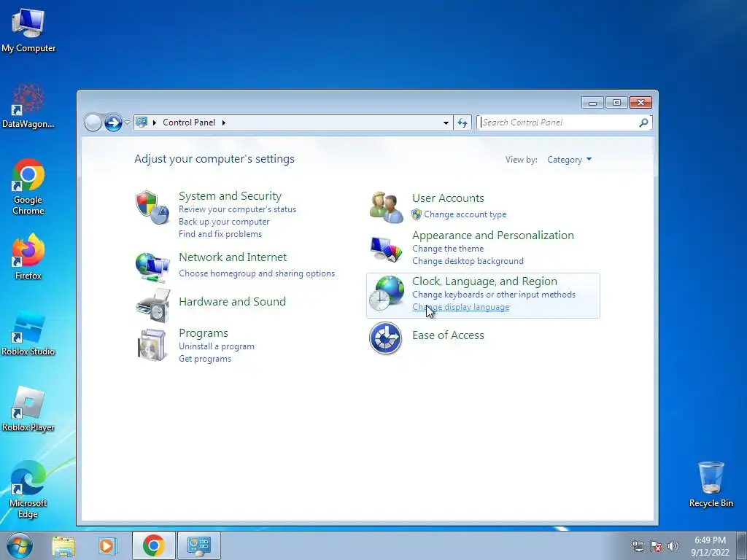The image size is (747, 560).
Task: Open the System and Security shield icon
Action: click(x=152, y=208)
